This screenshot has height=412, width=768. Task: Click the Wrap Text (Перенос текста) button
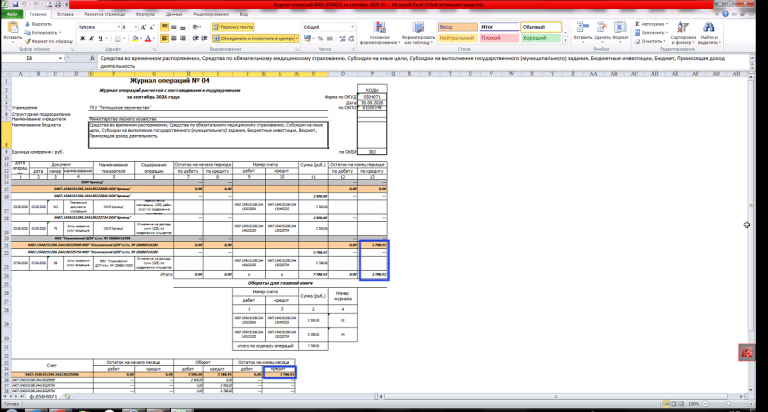[x=233, y=27]
